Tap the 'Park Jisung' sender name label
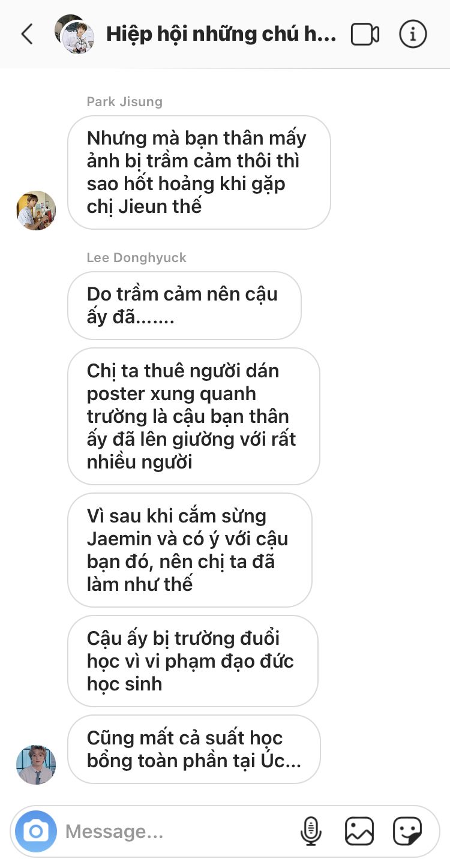450x868 pixels. coord(125,101)
